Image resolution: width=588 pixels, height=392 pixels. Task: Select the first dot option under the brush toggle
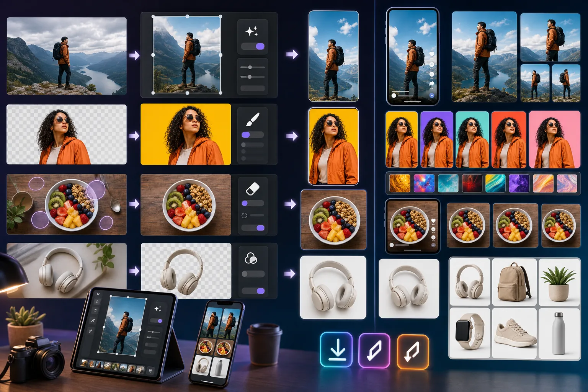[x=243, y=145]
